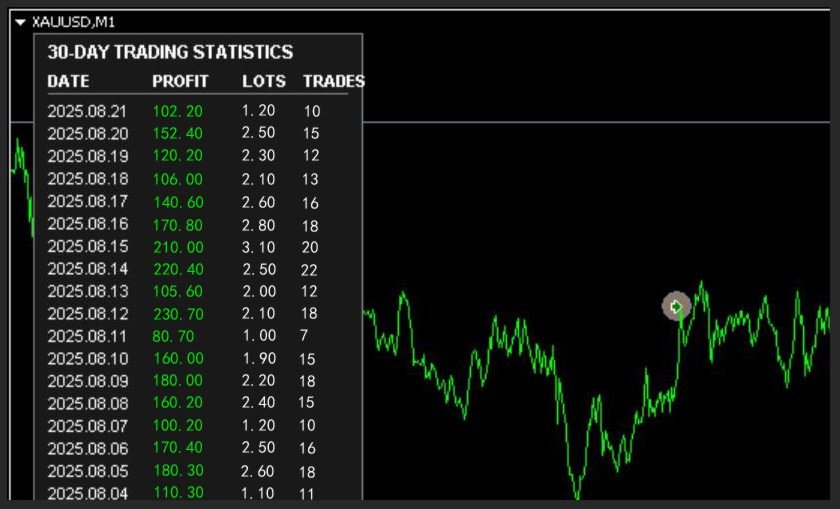Select the date 2025.08.06
Viewport: 840px width, 509px height.
pos(88,449)
